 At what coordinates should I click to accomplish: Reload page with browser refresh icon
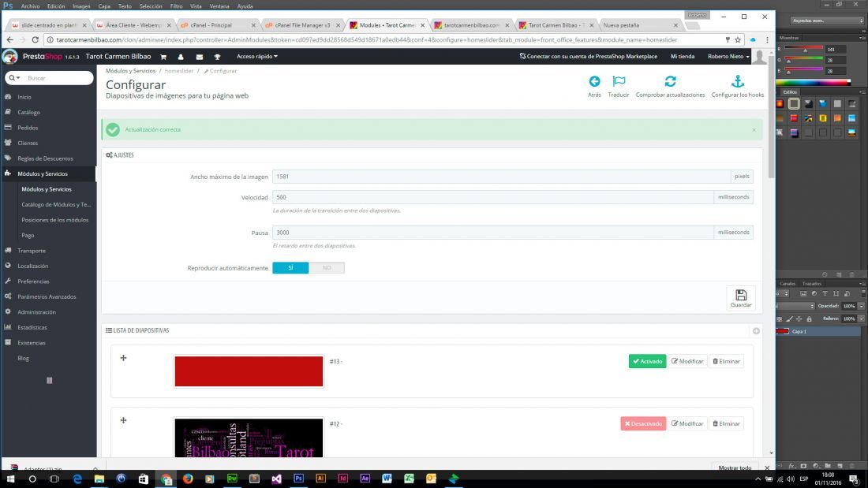[x=36, y=40]
